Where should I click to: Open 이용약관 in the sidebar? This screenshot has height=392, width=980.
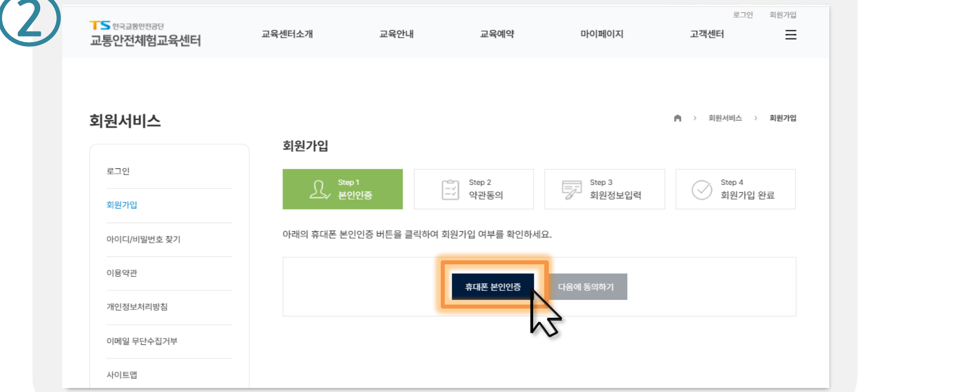122,273
